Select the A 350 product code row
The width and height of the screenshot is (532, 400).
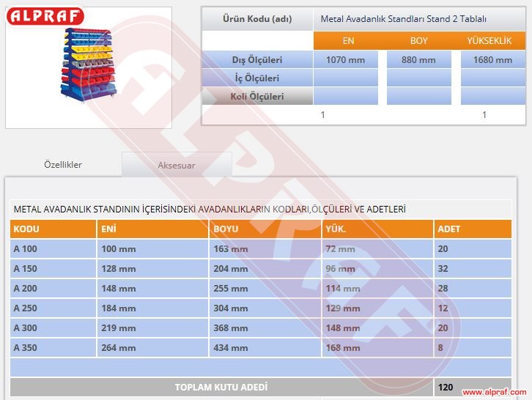tap(53, 348)
